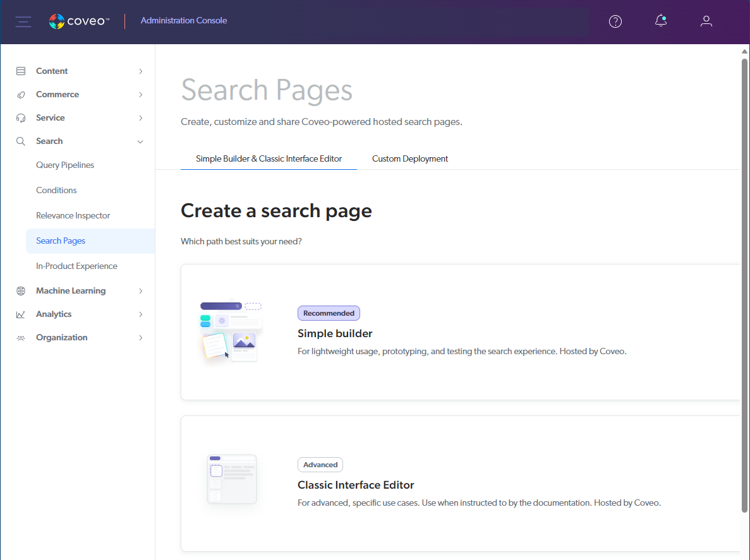The image size is (750, 560).
Task: Open Conditions in the sidebar
Action: click(56, 190)
